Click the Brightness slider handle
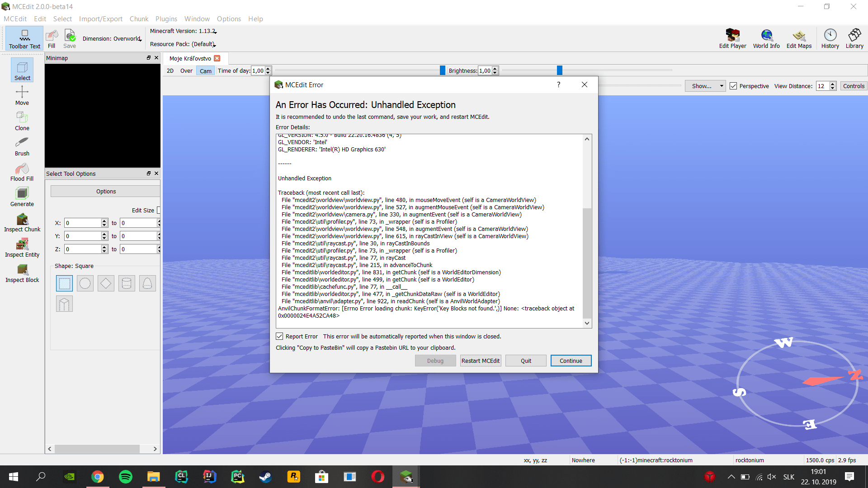This screenshot has width=868, height=488. [x=560, y=70]
